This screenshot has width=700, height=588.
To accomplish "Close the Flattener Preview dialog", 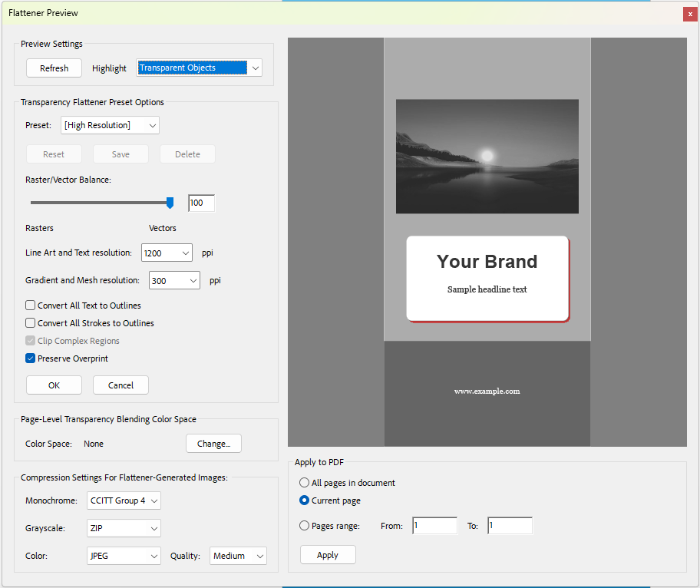I will pos(690,14).
